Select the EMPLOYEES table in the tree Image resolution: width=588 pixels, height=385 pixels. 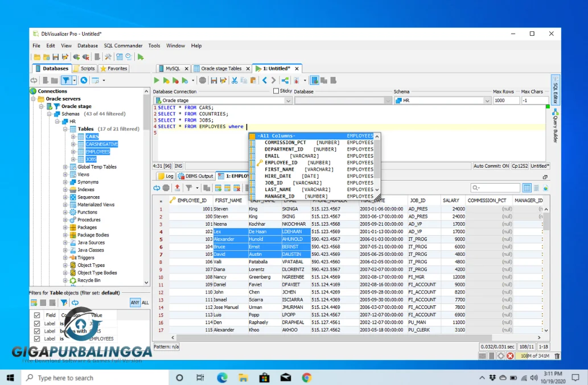pyautogui.click(x=97, y=152)
